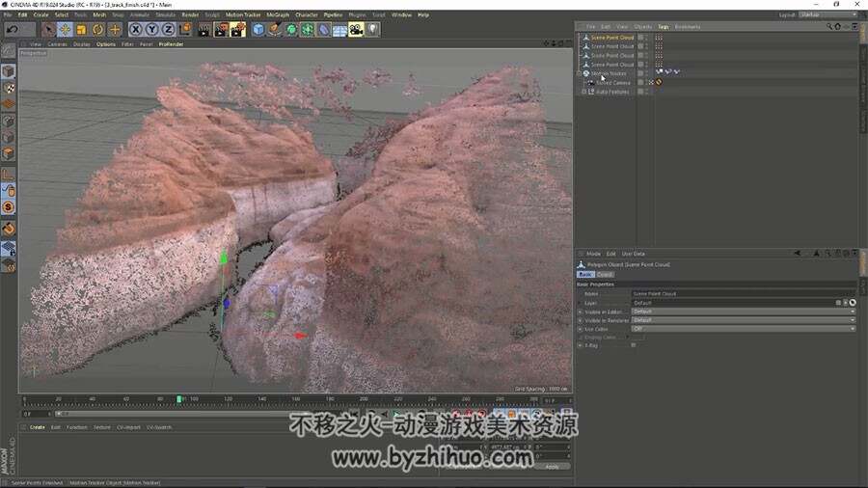Select the Move tool in toolbar

click(65, 29)
